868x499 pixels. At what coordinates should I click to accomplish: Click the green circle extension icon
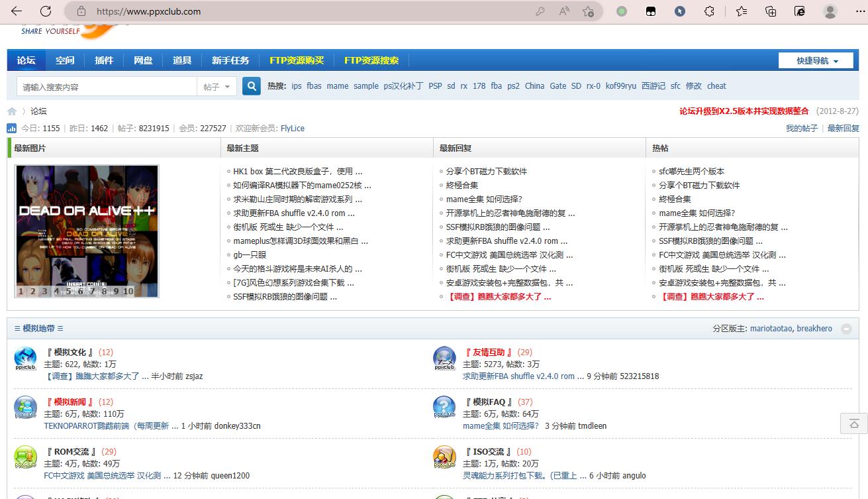click(x=621, y=11)
